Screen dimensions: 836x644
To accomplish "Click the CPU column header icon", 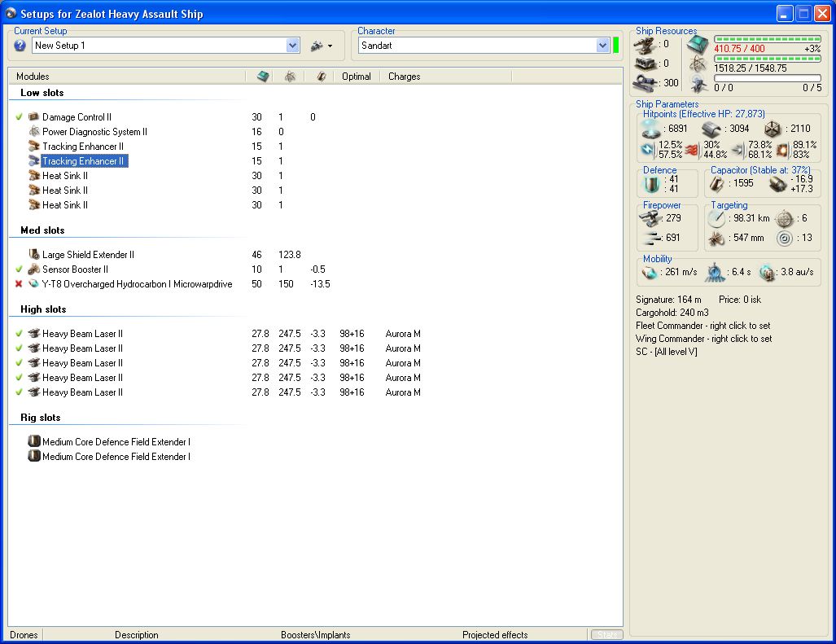I will click(263, 77).
